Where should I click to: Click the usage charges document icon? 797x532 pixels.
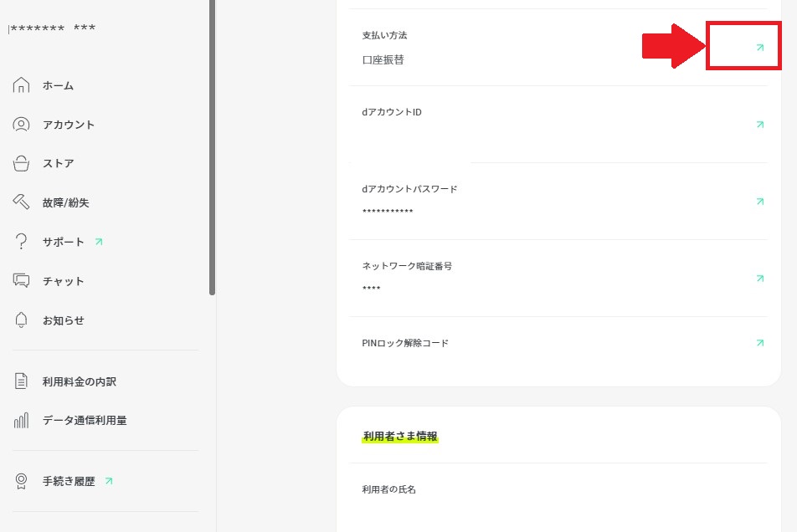click(x=22, y=381)
